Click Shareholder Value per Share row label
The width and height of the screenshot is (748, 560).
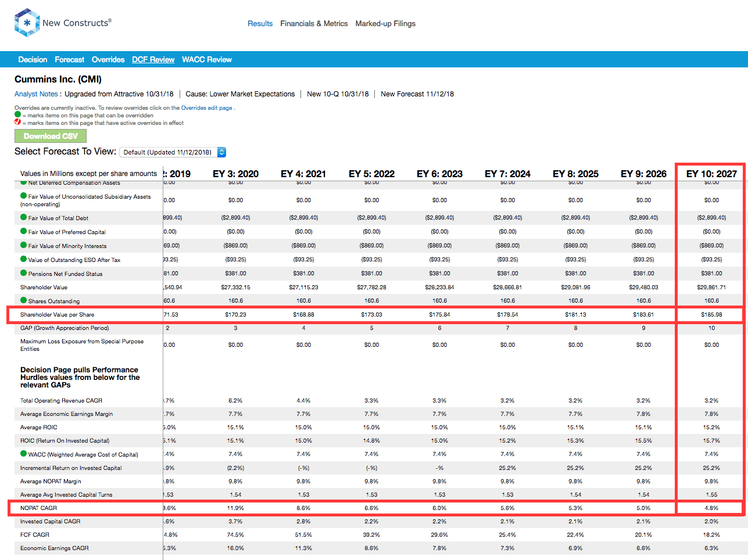click(x=57, y=314)
